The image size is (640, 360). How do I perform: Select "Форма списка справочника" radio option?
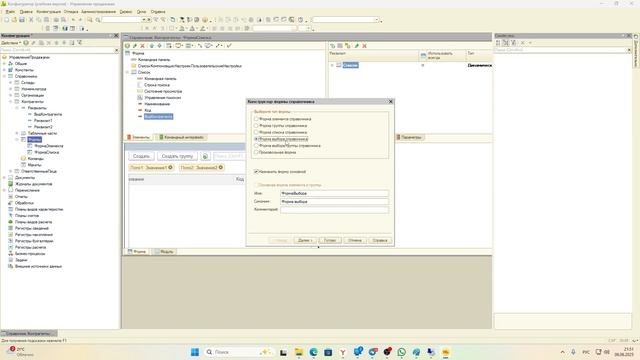(x=280, y=132)
